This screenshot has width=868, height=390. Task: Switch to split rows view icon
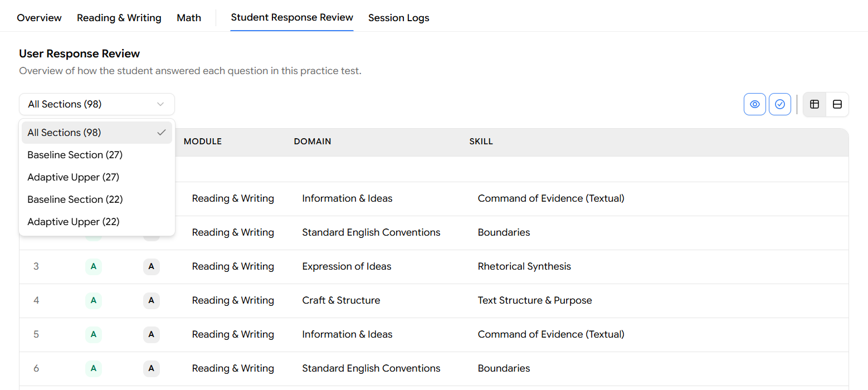(837, 104)
